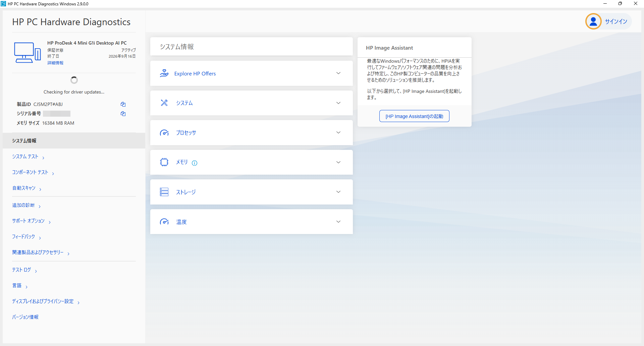This screenshot has height=346, width=644.
Task: Open the 言語 language menu item
Action: (17, 286)
